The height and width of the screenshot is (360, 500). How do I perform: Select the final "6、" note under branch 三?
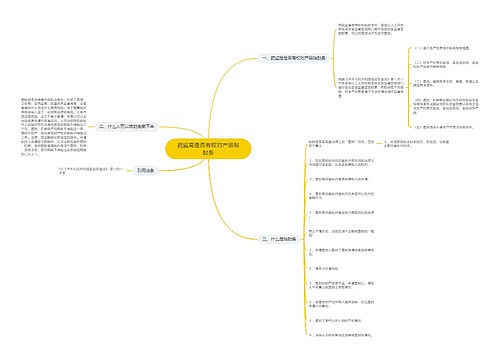pyautogui.click(x=340, y=335)
